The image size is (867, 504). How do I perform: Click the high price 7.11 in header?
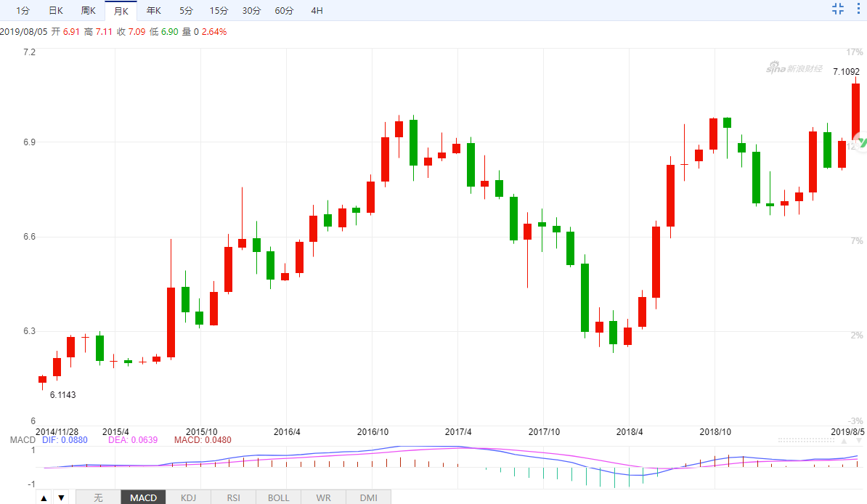click(x=104, y=31)
